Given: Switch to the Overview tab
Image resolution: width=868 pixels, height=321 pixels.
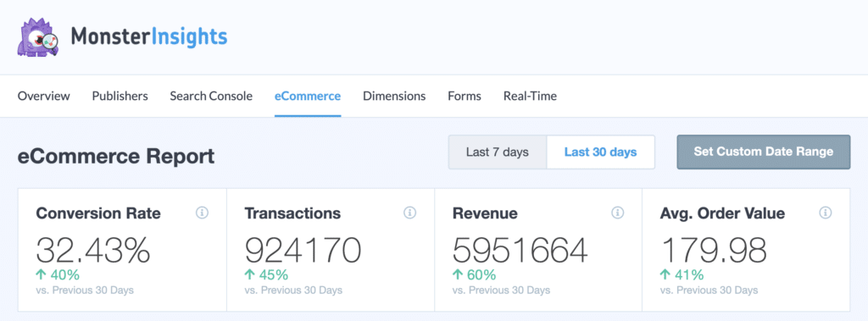Looking at the screenshot, I should [44, 96].
